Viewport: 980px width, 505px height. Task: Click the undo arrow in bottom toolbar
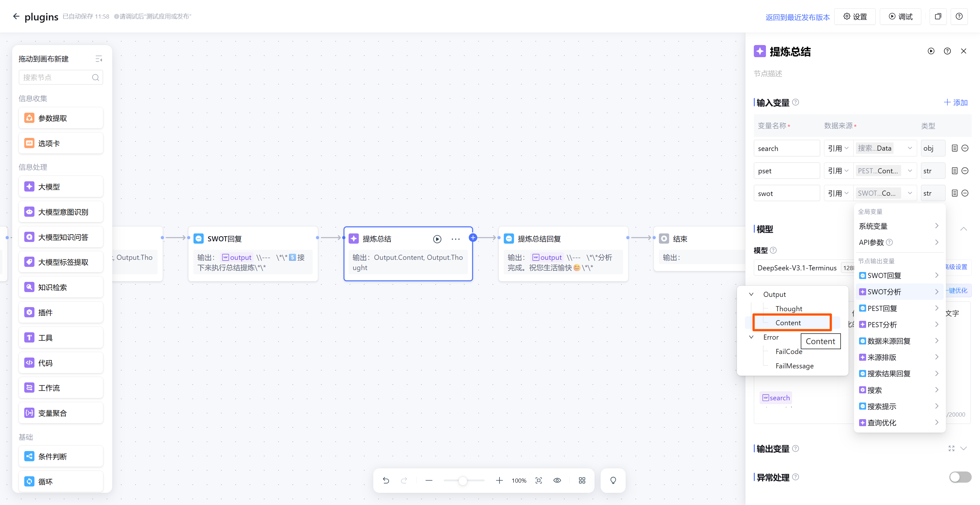[386, 480]
